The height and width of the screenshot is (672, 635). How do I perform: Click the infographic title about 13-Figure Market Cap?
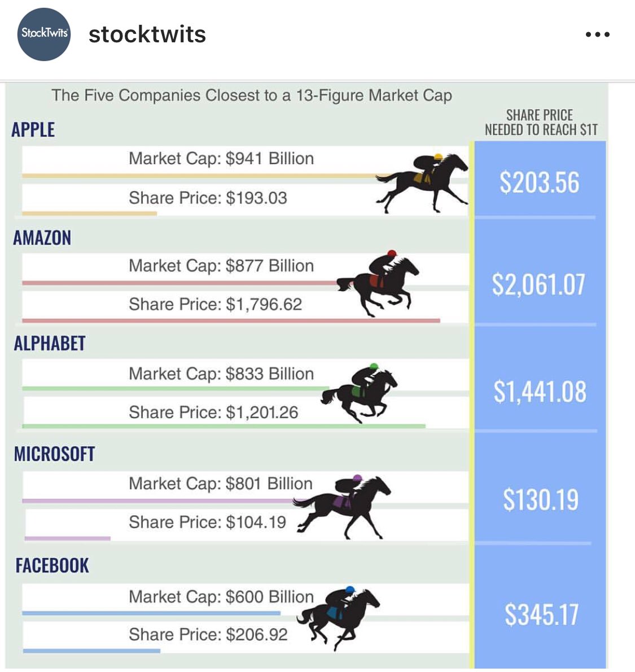(x=252, y=95)
